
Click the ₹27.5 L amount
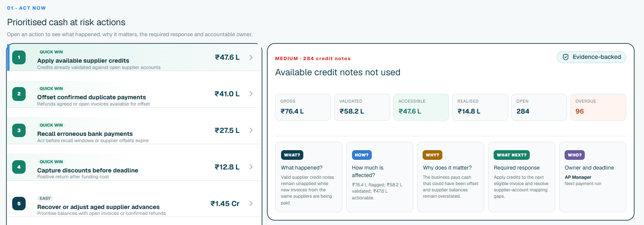227,130
